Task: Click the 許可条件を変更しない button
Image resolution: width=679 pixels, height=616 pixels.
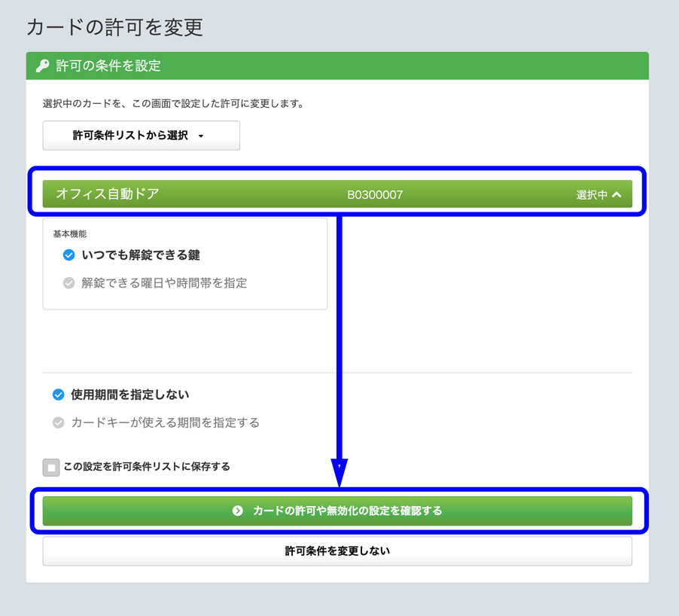Action: 337,551
